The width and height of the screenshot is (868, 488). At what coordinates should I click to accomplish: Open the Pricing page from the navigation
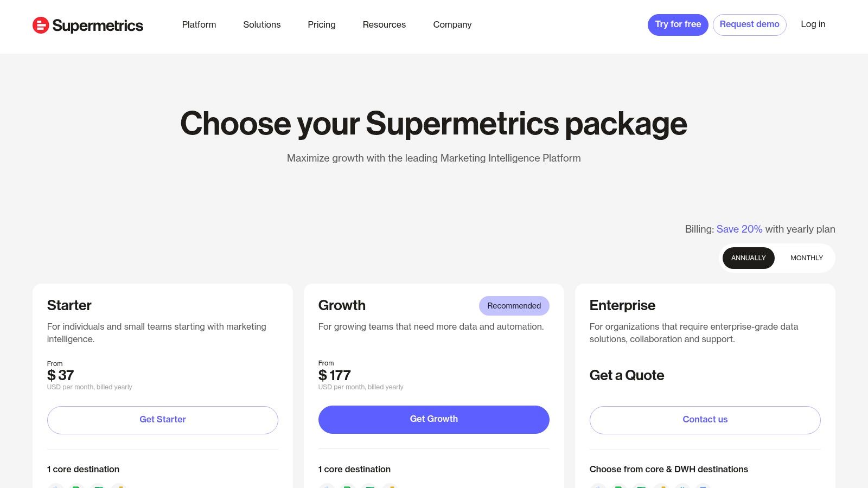322,24
